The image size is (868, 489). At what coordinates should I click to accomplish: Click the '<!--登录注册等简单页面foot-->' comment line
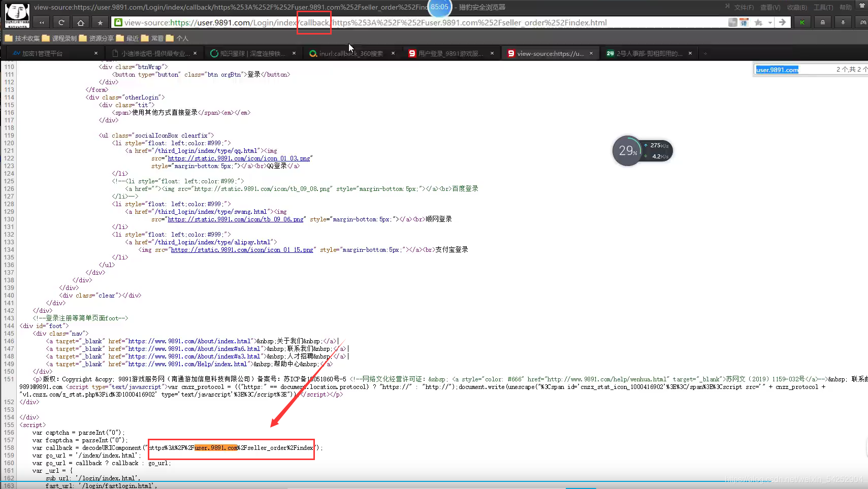80,318
